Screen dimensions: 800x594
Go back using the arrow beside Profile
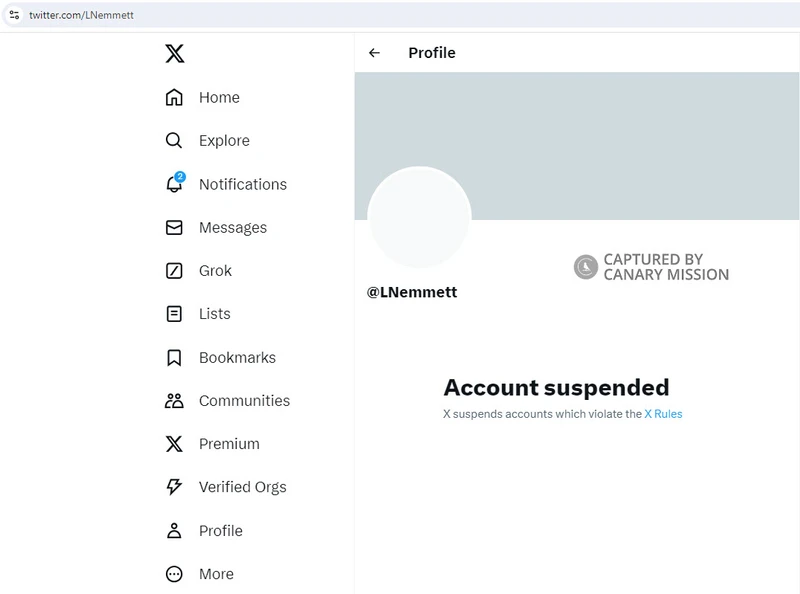coord(374,53)
